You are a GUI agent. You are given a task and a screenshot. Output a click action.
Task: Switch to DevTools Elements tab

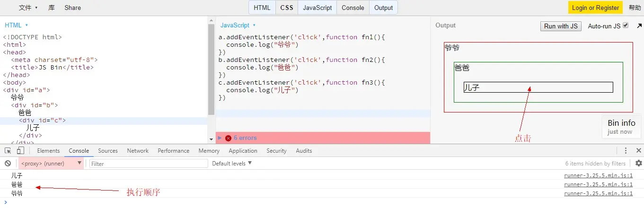(48, 151)
